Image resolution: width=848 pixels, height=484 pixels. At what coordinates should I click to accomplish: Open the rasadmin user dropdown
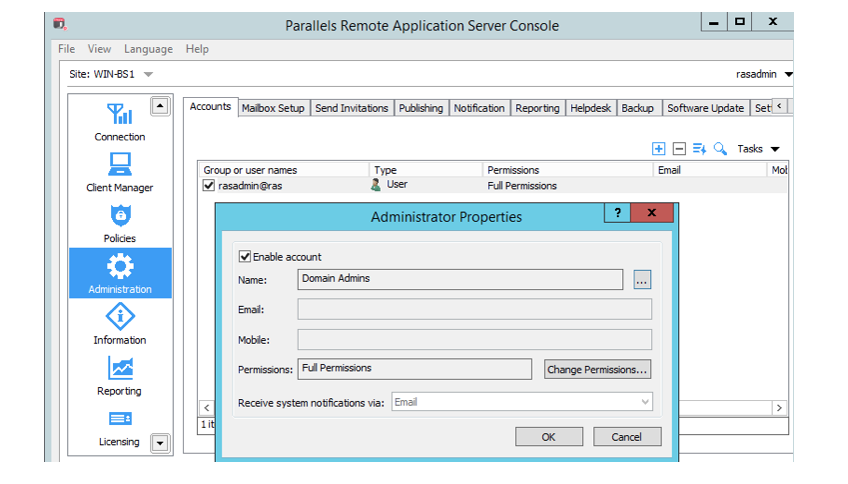pos(789,74)
